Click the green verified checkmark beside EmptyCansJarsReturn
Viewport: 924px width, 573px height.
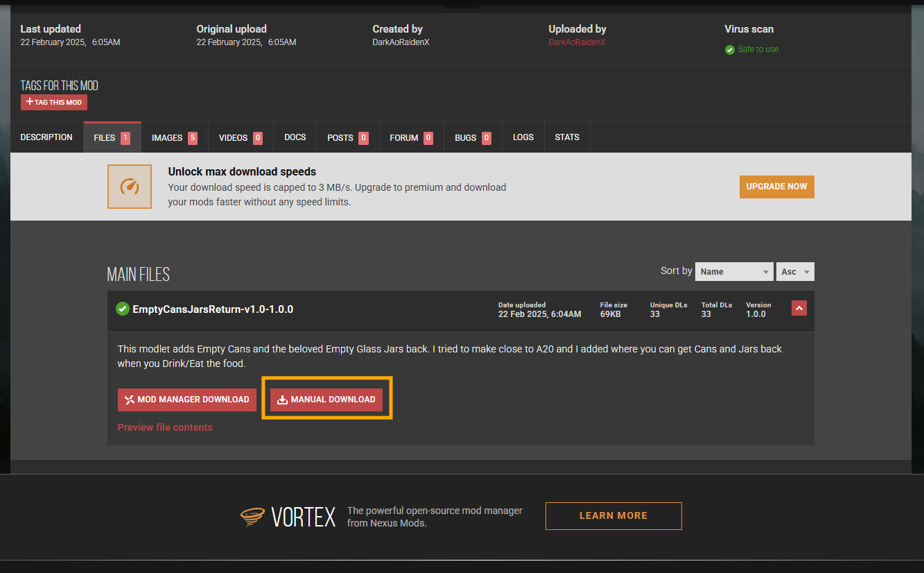coord(123,309)
